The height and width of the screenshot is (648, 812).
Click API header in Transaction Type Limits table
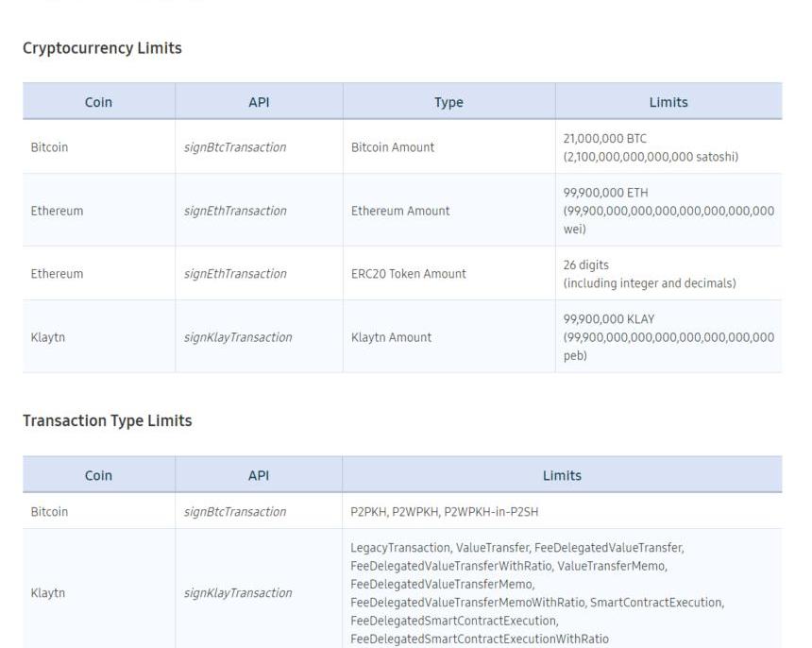tap(259, 475)
